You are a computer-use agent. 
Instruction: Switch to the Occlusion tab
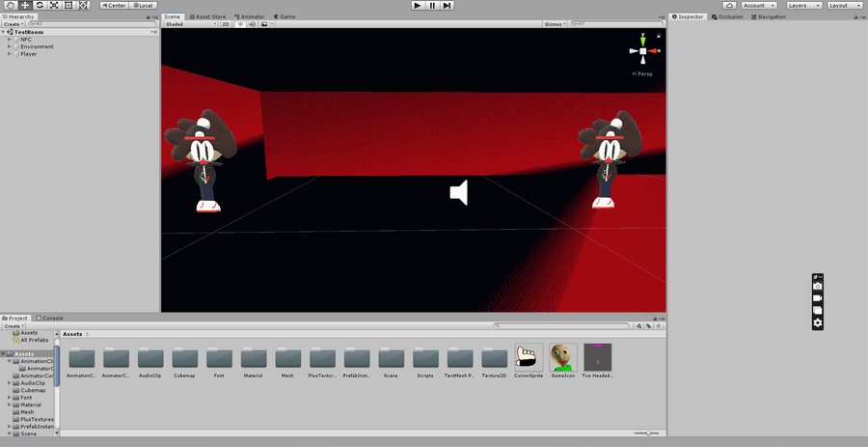727,16
